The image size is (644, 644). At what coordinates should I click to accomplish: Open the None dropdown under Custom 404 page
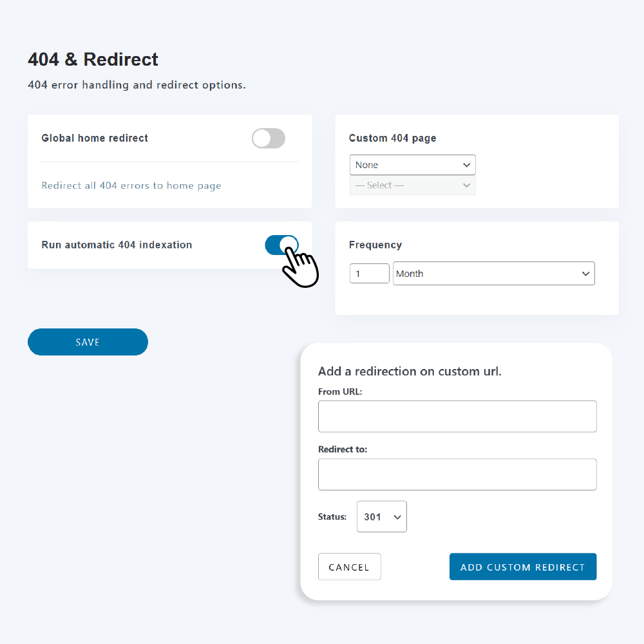412,165
